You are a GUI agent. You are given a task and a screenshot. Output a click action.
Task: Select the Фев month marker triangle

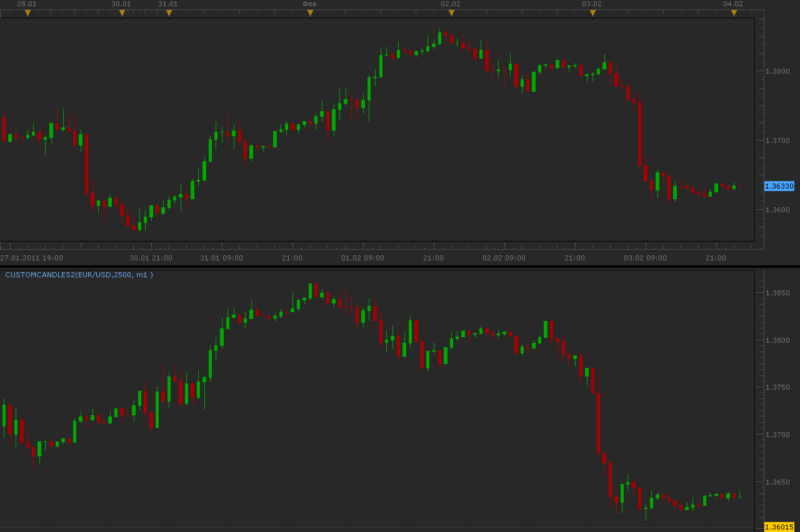(310, 13)
